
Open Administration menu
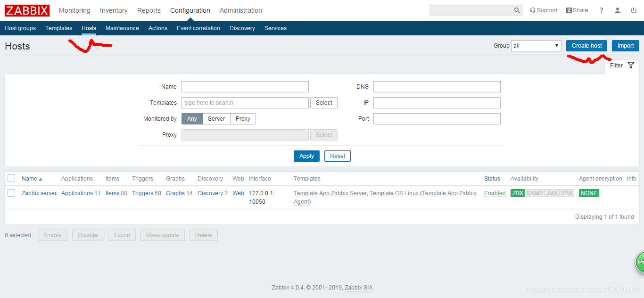tap(241, 10)
